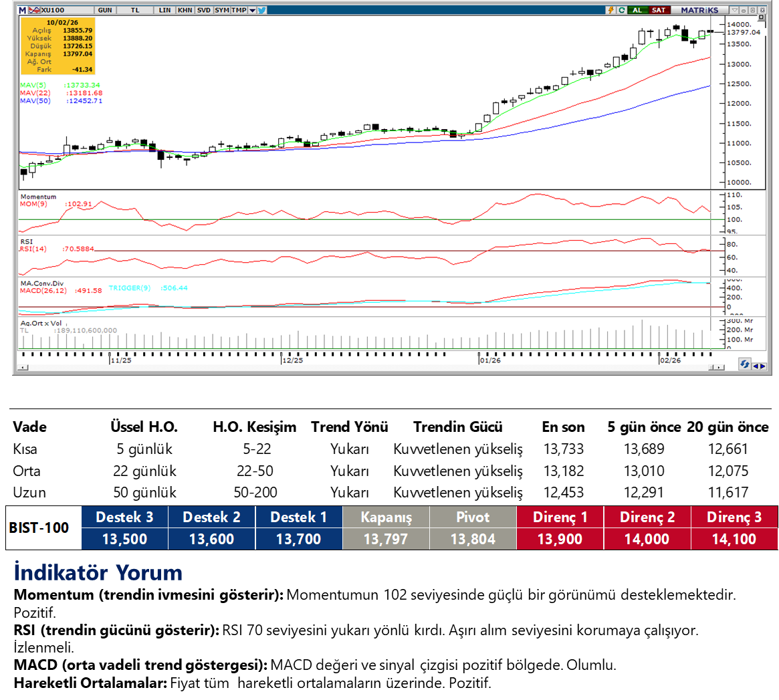Select the SYM toolbar item

[x=221, y=10]
